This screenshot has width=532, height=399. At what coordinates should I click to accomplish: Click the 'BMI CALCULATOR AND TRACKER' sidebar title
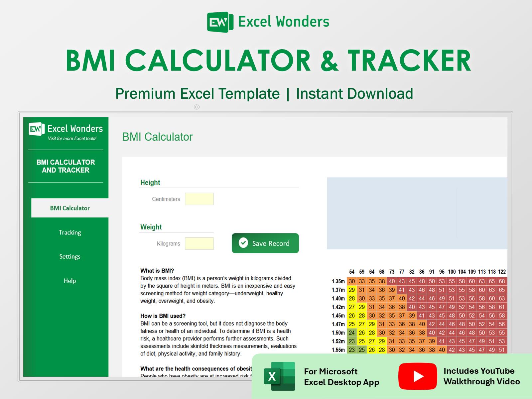coord(66,166)
